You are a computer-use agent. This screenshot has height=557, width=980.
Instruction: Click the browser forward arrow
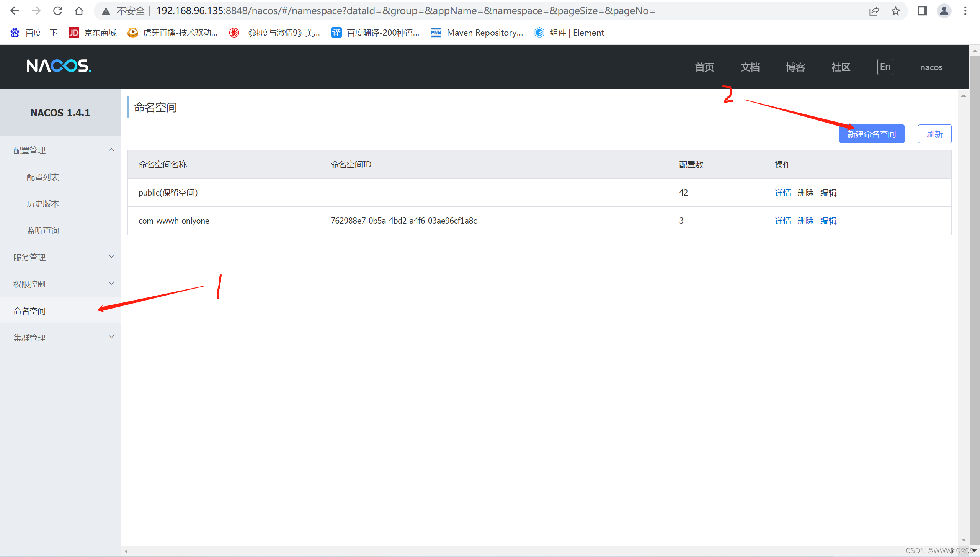[36, 11]
